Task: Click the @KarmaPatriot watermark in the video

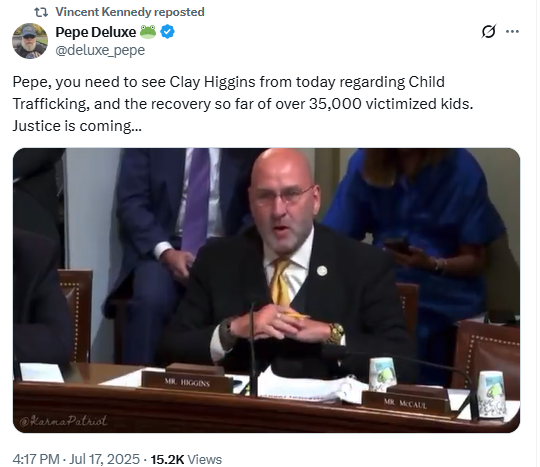Action: click(x=63, y=421)
